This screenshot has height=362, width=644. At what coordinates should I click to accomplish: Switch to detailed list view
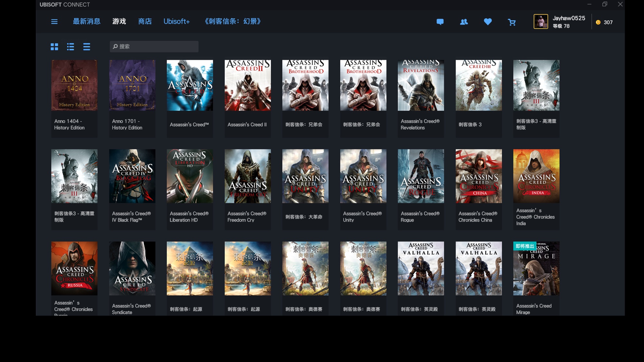pyautogui.click(x=71, y=47)
